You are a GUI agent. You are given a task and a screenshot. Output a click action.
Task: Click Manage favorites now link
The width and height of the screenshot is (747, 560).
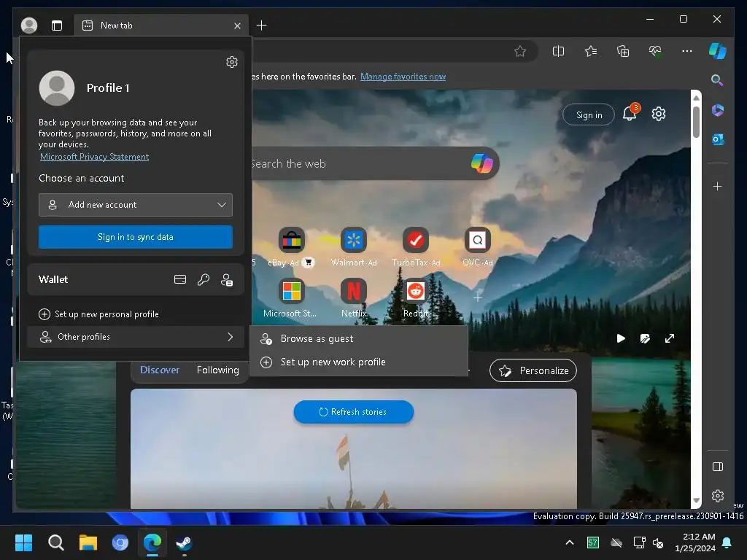click(x=403, y=76)
